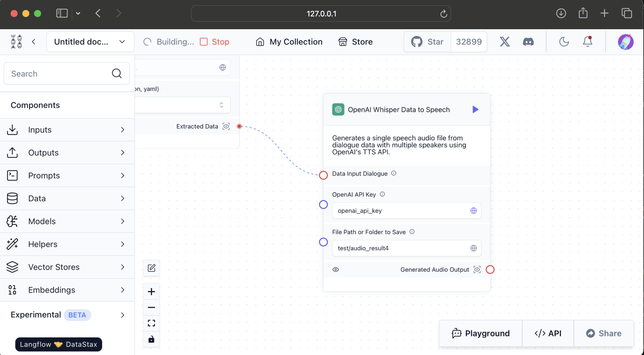Open the notifications bell
The image size is (644, 355).
pos(588,42)
